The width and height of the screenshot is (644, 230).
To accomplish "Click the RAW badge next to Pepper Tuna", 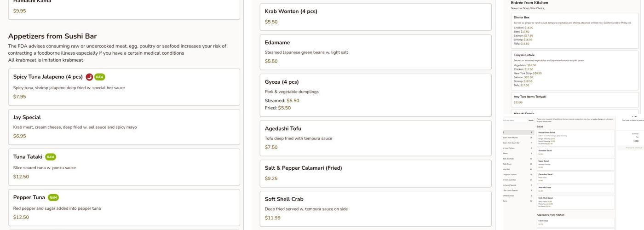I will (x=53, y=197).
